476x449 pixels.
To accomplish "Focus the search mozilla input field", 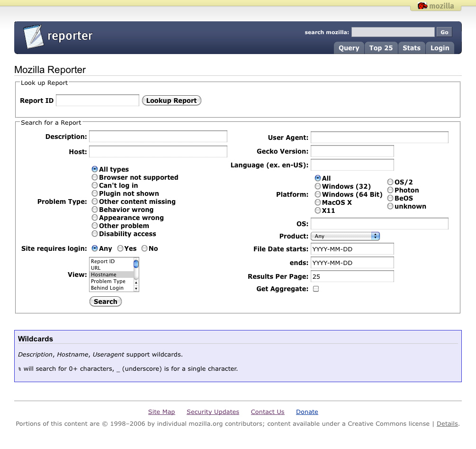I will pyautogui.click(x=393, y=32).
